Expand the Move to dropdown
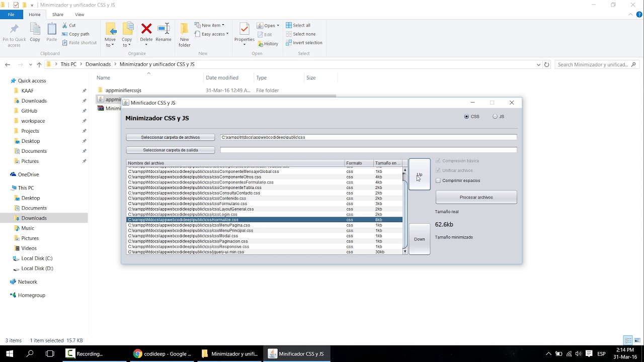The image size is (644, 362). (110, 45)
